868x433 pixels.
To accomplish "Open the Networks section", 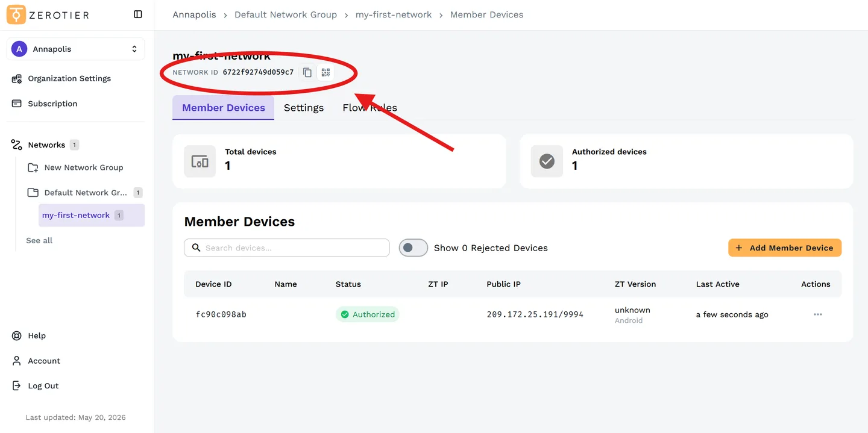I will (46, 145).
